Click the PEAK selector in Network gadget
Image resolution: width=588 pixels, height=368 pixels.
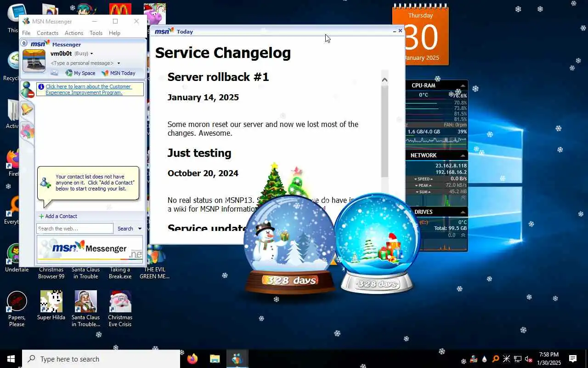(424, 185)
